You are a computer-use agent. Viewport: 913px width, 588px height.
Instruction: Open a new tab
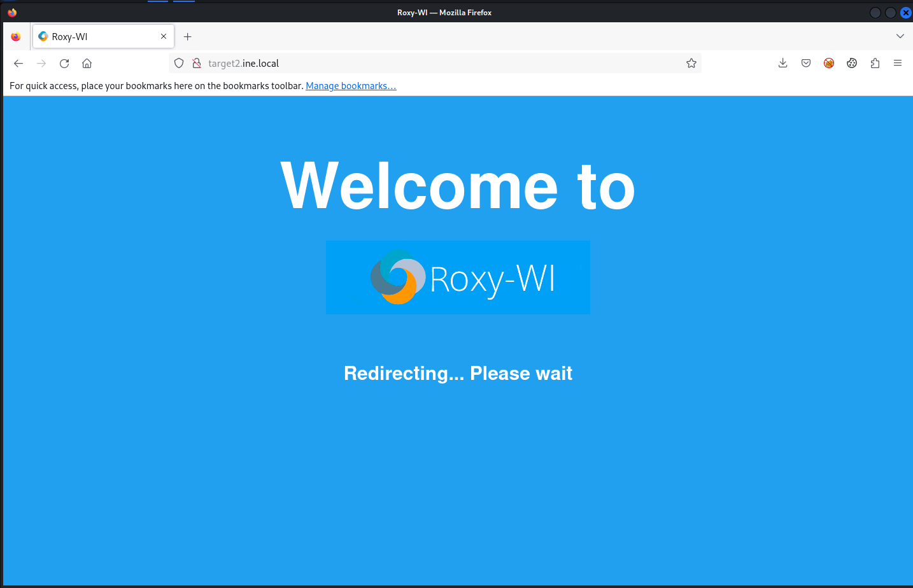tap(187, 36)
